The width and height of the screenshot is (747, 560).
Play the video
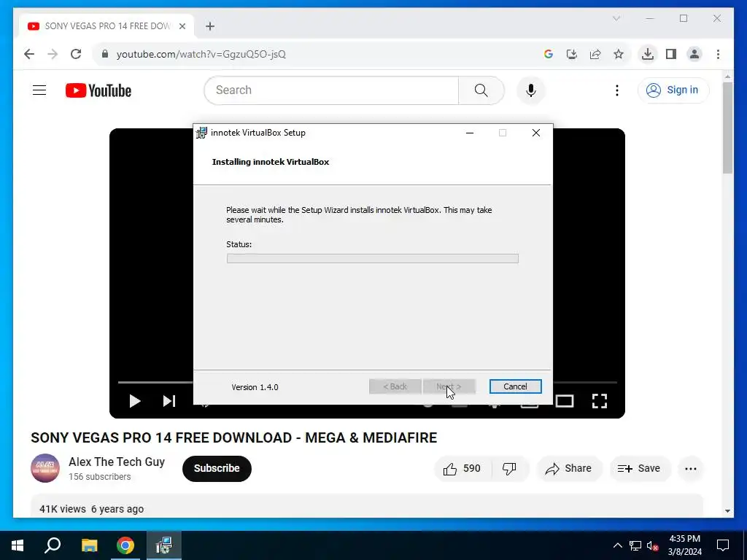pos(135,401)
